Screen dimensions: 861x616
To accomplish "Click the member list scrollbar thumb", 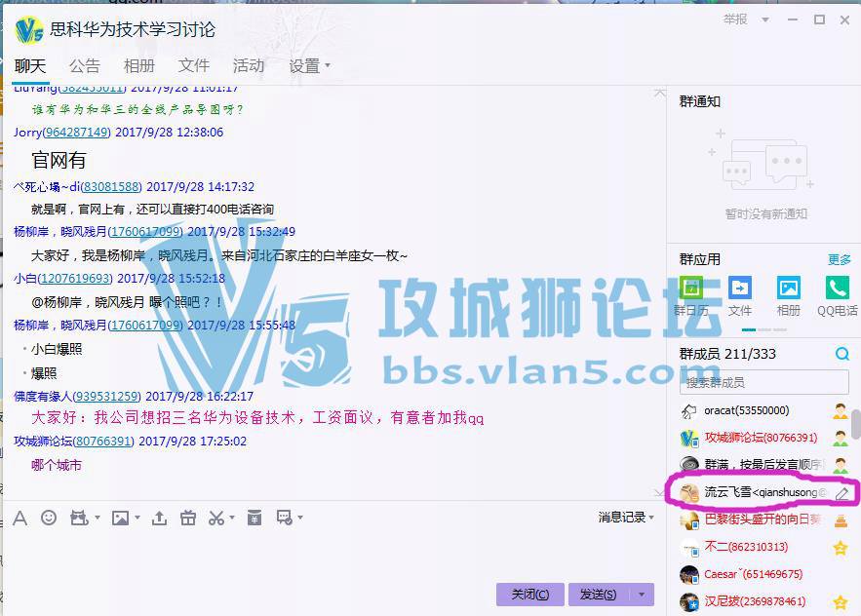I will 856,424.
